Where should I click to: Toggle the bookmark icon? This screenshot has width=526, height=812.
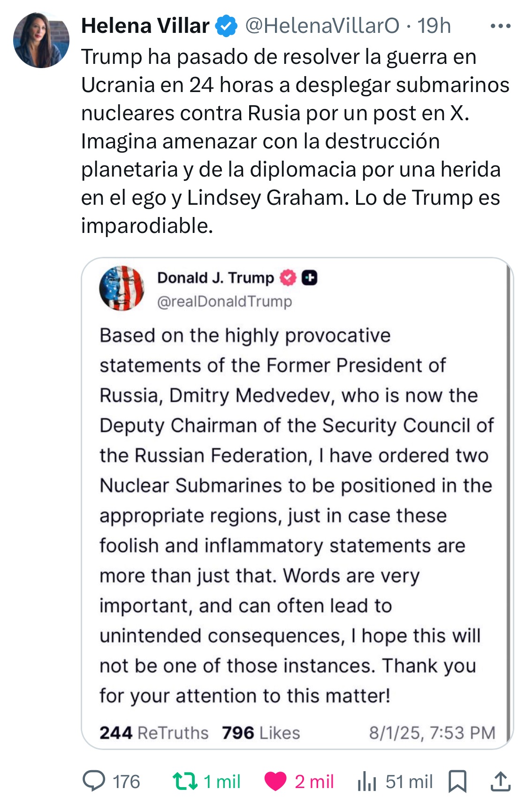coord(457,781)
